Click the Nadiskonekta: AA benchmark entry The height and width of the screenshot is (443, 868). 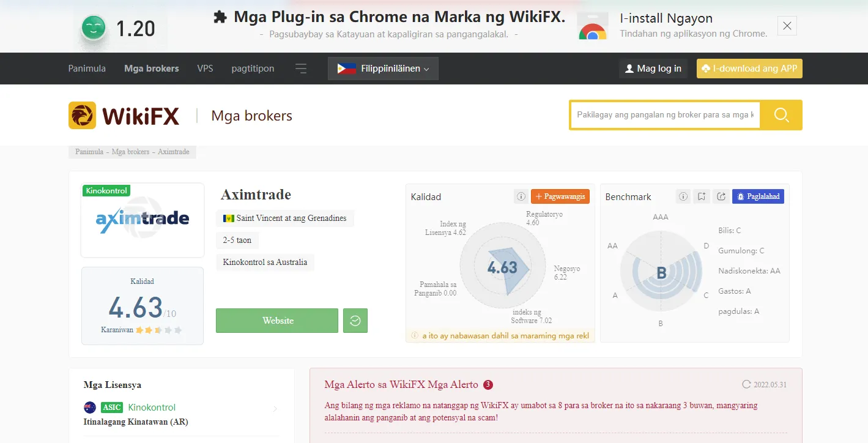pos(749,271)
